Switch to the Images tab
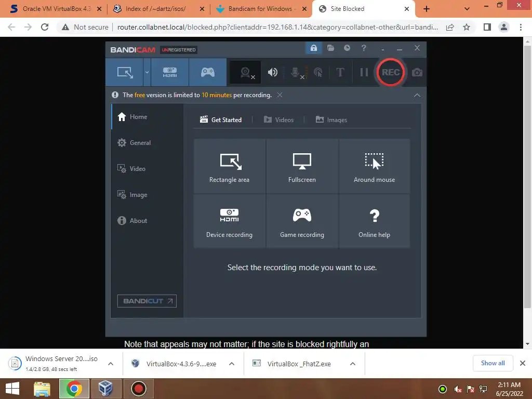This screenshot has width=532, height=399. 331,120
